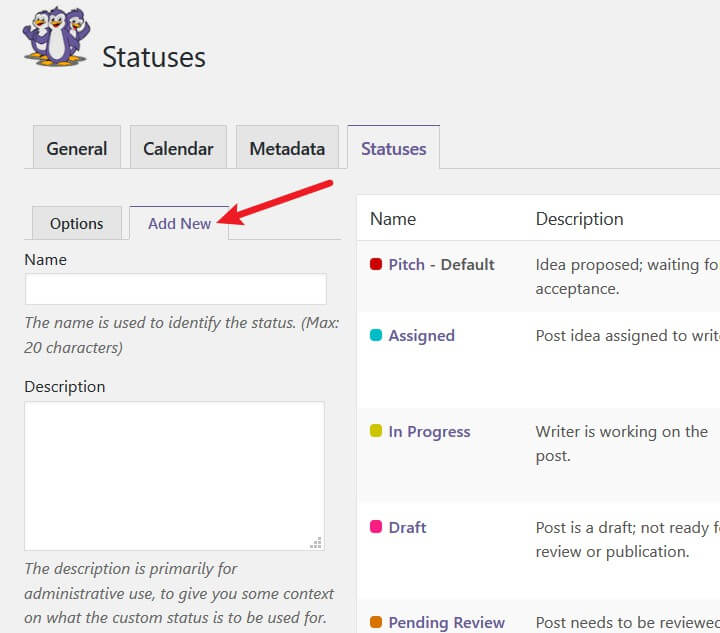
Task: Click the 'Post needs to be reviewed' text
Action: point(628,622)
